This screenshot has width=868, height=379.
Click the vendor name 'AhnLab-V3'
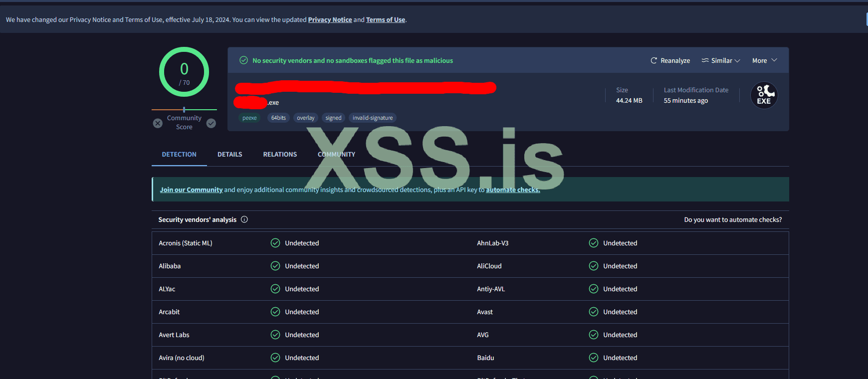point(493,243)
